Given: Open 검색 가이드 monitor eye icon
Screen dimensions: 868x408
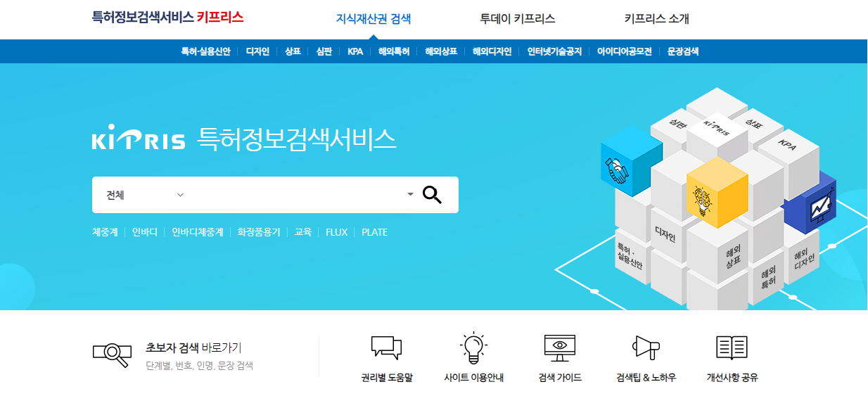Looking at the screenshot, I should coord(560,348).
